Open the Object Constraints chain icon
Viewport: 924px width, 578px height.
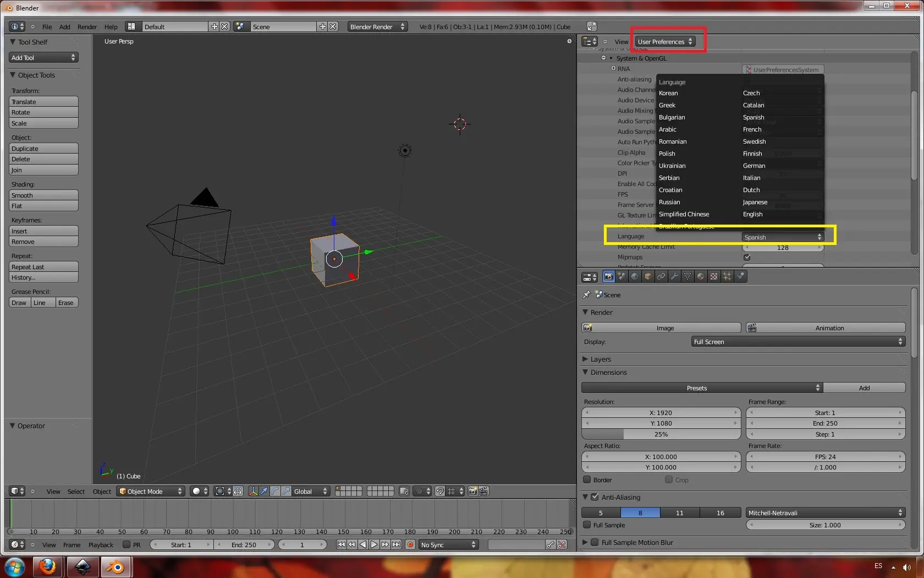pyautogui.click(x=661, y=276)
